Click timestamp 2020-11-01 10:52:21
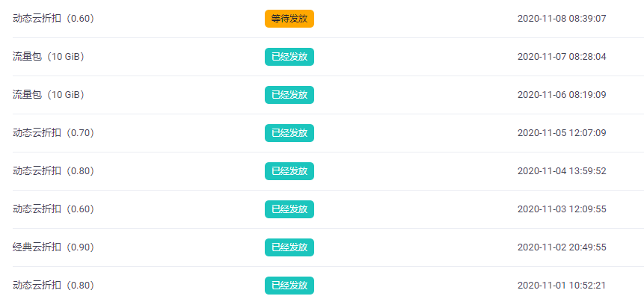644x302 pixels. pyautogui.click(x=562, y=286)
